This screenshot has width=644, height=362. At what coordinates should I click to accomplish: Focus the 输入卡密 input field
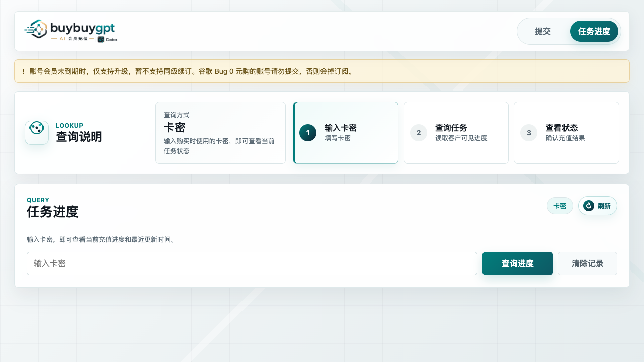click(x=252, y=263)
